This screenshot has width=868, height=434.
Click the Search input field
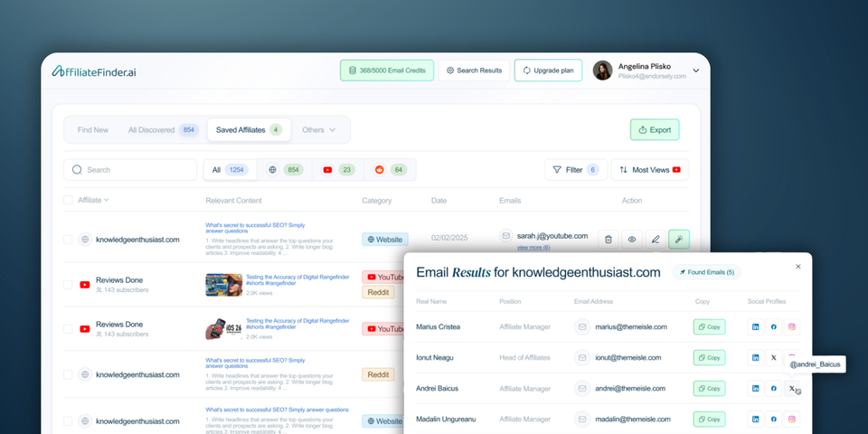pos(130,170)
